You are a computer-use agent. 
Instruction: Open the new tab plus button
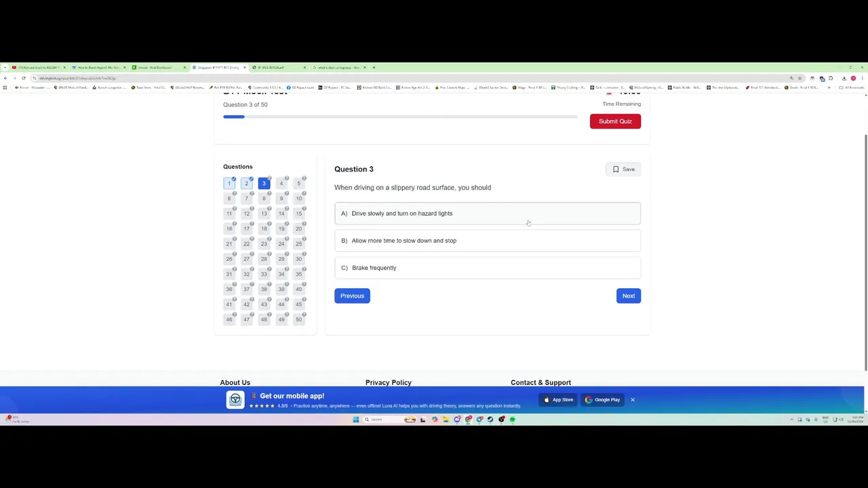pos(374,68)
